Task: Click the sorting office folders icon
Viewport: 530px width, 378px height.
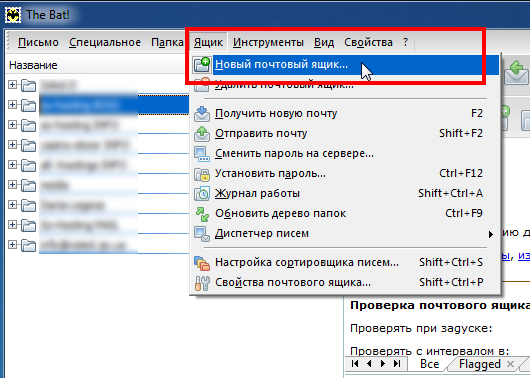Action: (x=202, y=263)
